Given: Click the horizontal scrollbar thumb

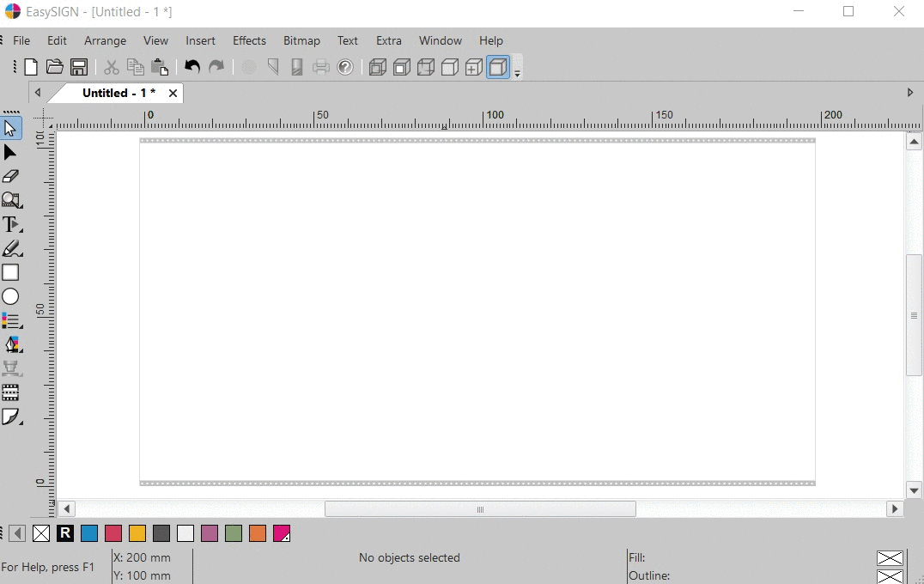Looking at the screenshot, I should (480, 509).
